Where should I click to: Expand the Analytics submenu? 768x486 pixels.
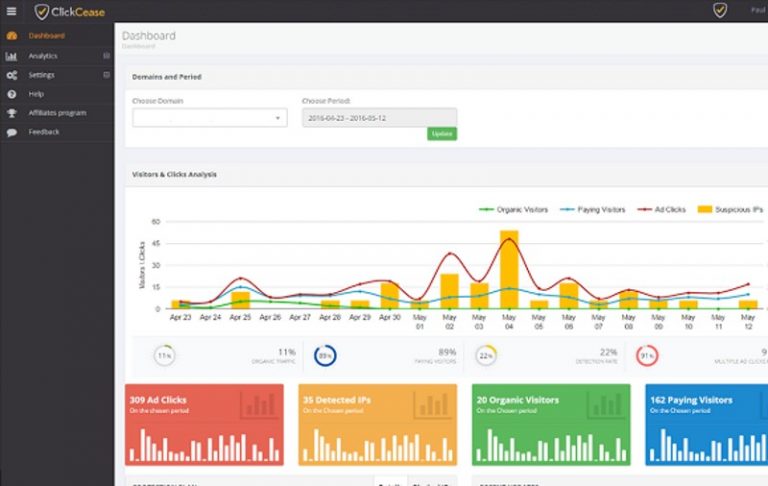coord(106,56)
